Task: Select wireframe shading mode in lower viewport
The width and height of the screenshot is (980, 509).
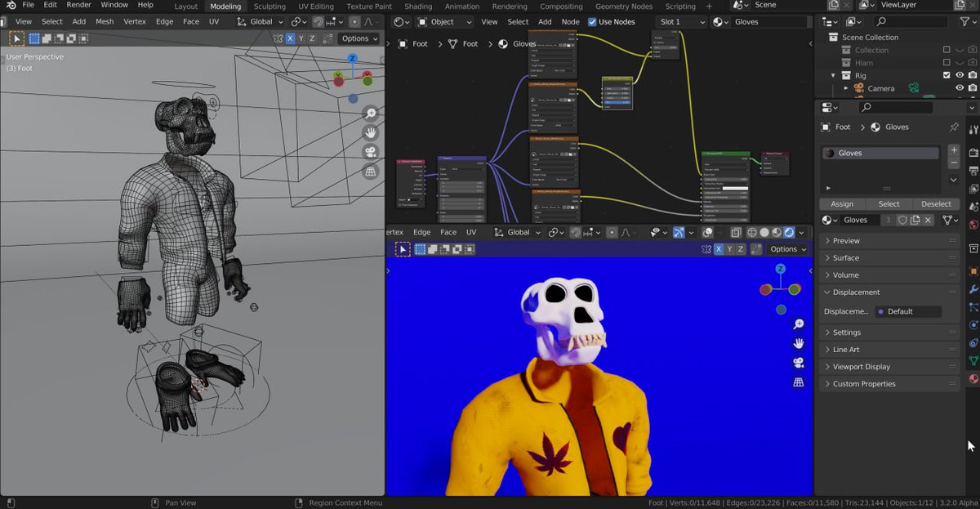Action: pyautogui.click(x=751, y=233)
